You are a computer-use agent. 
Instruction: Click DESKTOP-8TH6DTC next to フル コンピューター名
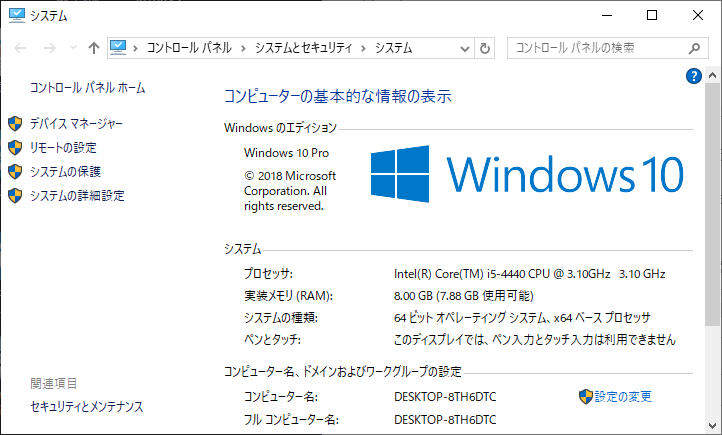point(445,420)
